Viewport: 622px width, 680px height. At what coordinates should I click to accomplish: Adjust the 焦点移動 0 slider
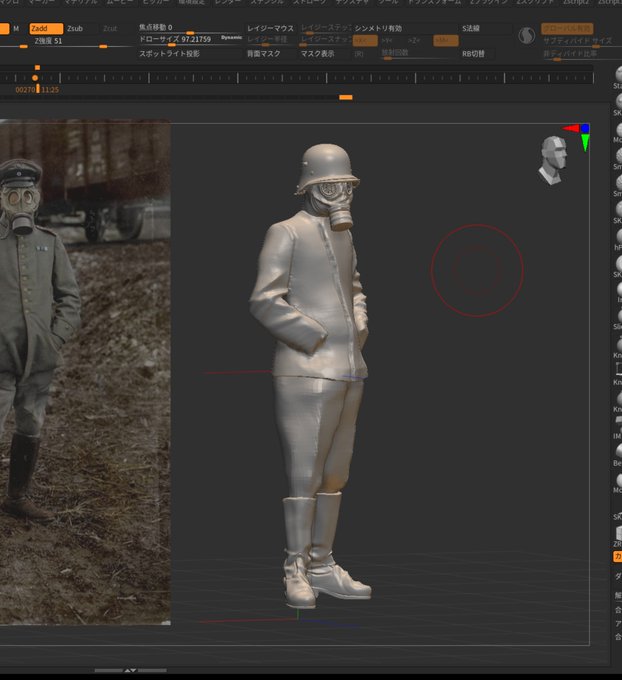(190, 28)
